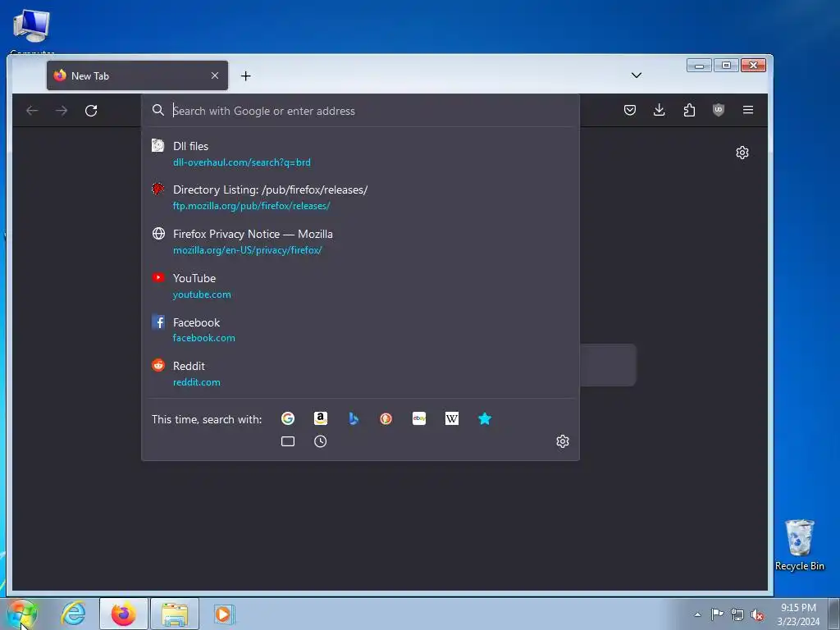
Task: Open the uBlock Origin shield
Action: tap(719, 110)
